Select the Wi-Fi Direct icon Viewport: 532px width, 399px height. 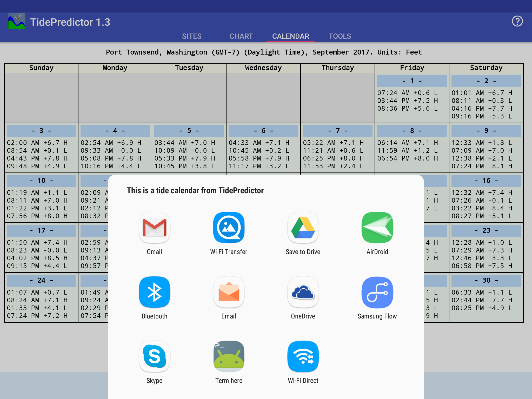(303, 357)
